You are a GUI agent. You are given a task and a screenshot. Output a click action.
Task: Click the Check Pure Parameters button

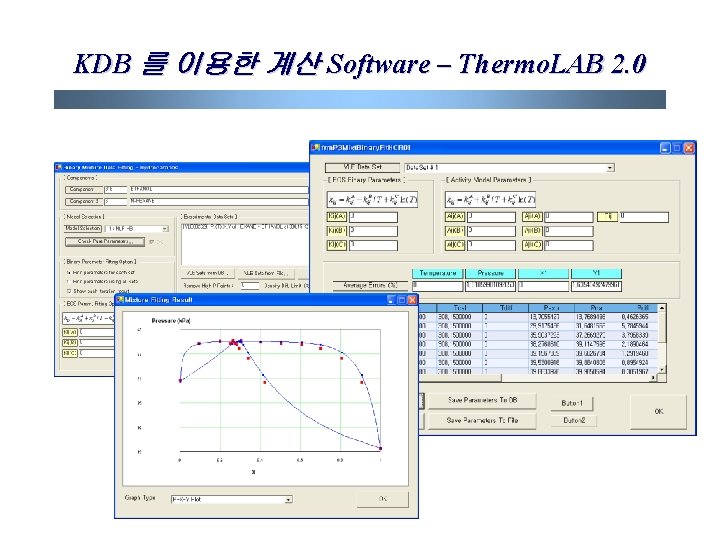pos(105,241)
